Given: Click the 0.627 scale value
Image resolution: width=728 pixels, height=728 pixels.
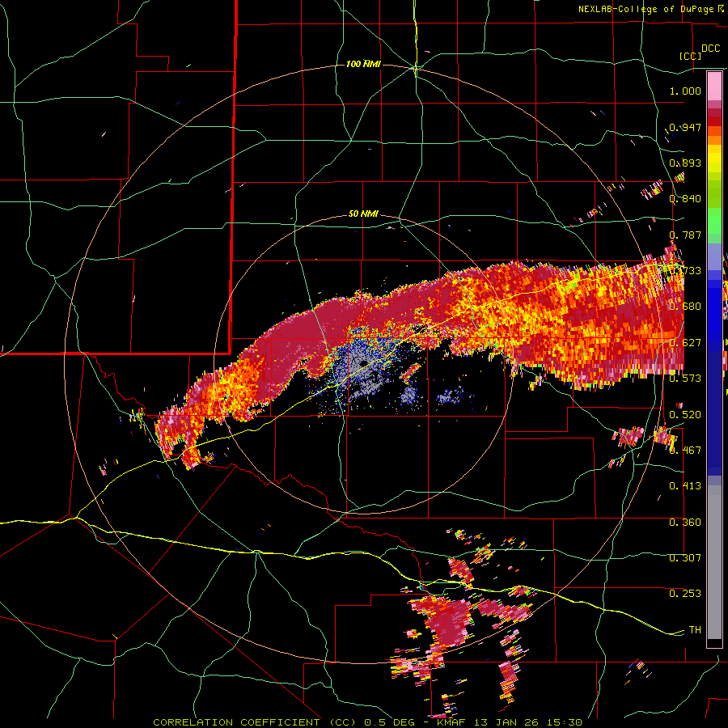Looking at the screenshot, I should pos(685,343).
